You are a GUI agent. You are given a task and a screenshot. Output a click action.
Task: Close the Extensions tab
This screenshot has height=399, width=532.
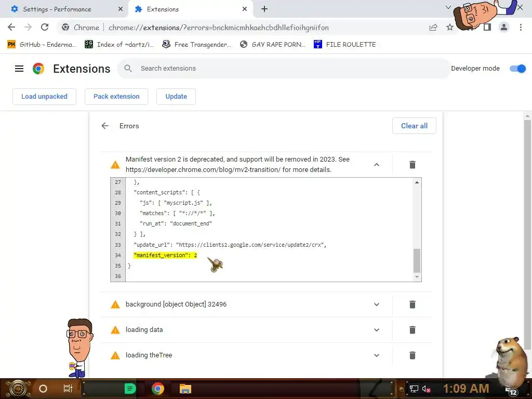pos(245,9)
